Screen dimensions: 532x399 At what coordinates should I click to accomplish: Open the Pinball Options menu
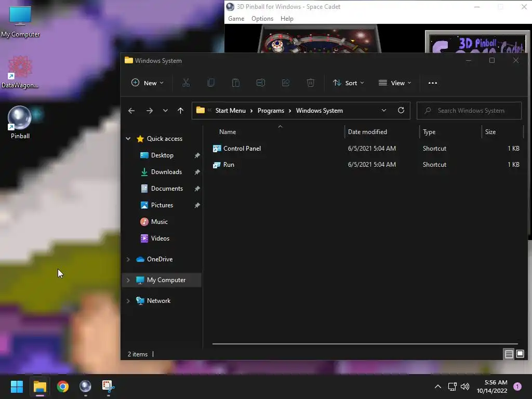(262, 19)
